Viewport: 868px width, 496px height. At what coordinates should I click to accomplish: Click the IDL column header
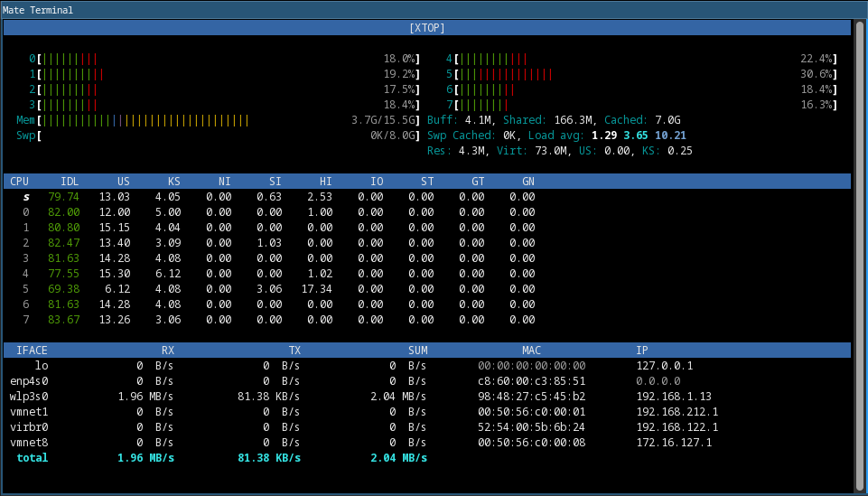pos(70,182)
